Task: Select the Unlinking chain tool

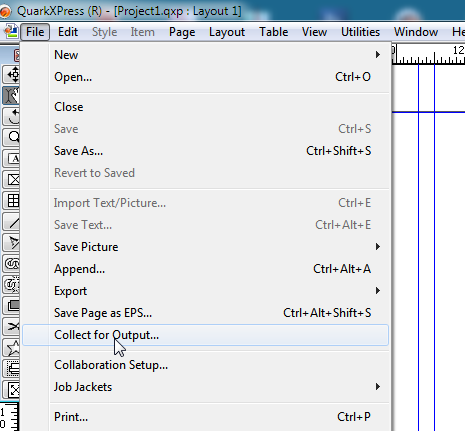Action: [x=12, y=284]
